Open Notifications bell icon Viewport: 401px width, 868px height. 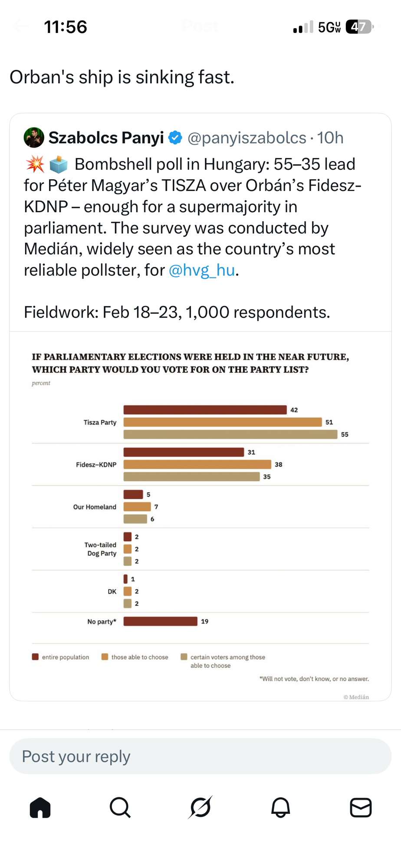point(281,808)
